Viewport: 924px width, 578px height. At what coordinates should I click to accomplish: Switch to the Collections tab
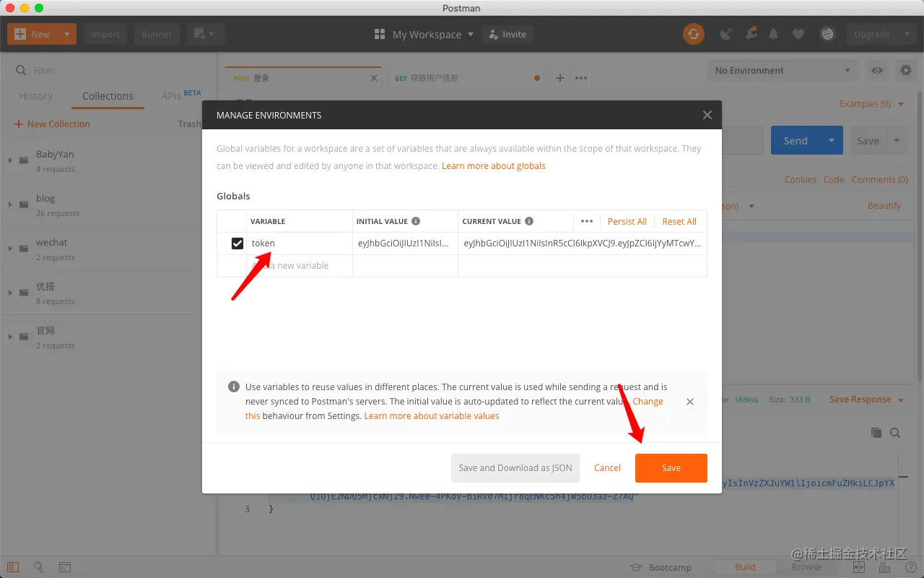coord(108,96)
